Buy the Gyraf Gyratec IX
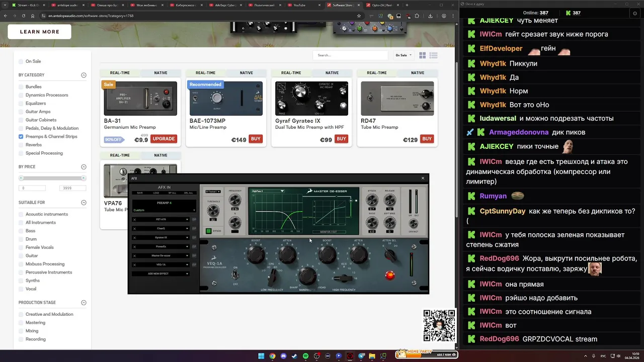This screenshot has height=362, width=644. pos(341,139)
